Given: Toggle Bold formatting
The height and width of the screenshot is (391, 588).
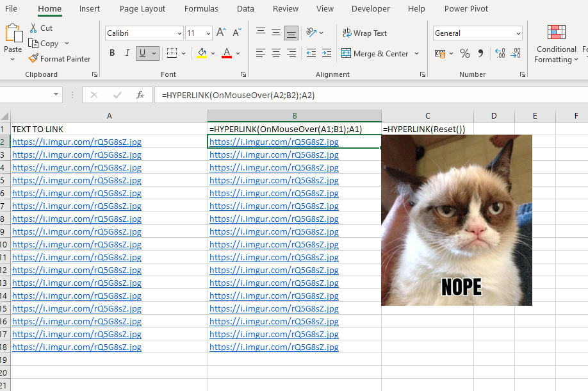Looking at the screenshot, I should (x=111, y=53).
